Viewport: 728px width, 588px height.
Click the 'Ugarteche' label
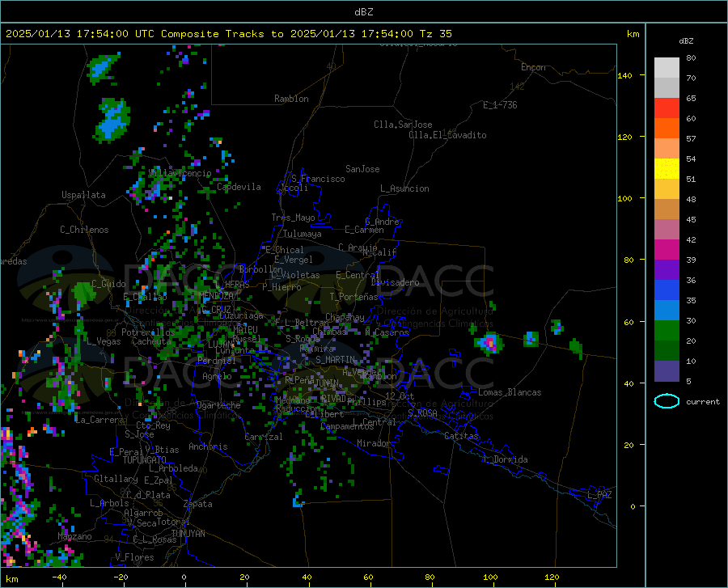tap(218, 405)
